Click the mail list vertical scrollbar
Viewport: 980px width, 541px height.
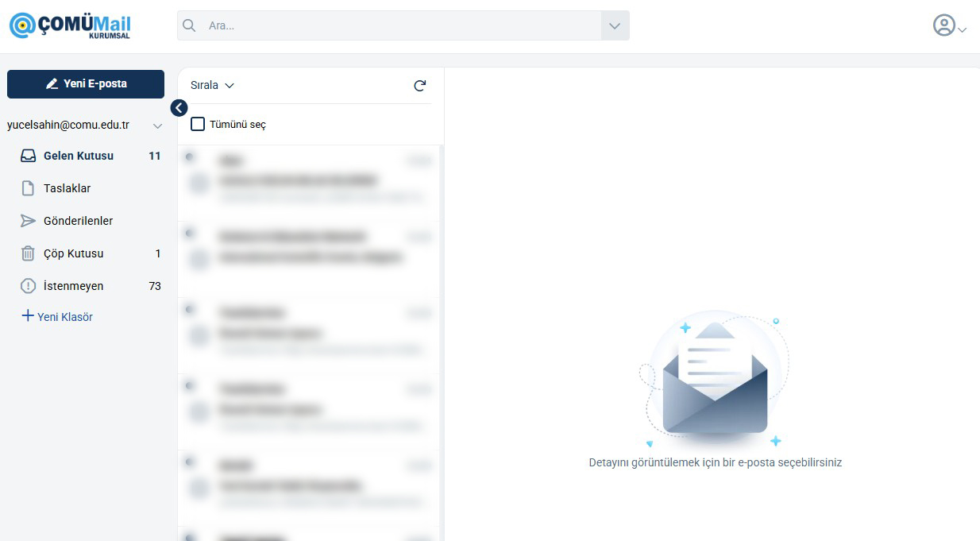coord(441,318)
